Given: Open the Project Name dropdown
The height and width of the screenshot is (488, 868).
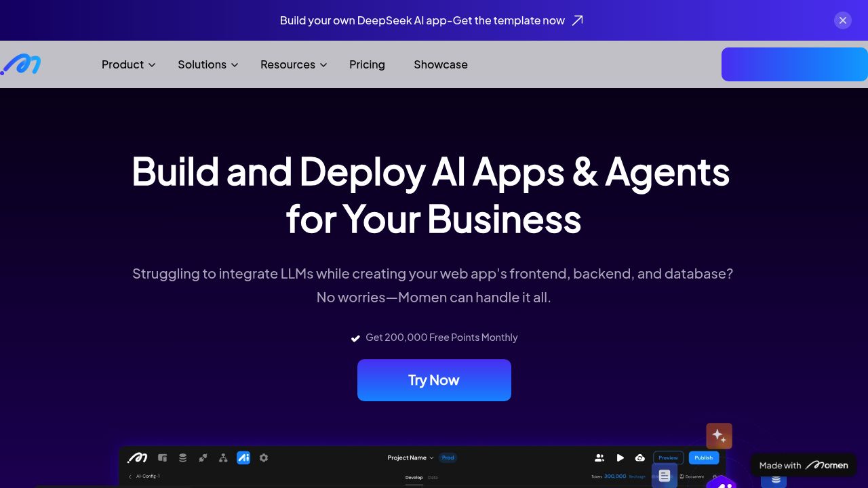Looking at the screenshot, I should coord(410,457).
